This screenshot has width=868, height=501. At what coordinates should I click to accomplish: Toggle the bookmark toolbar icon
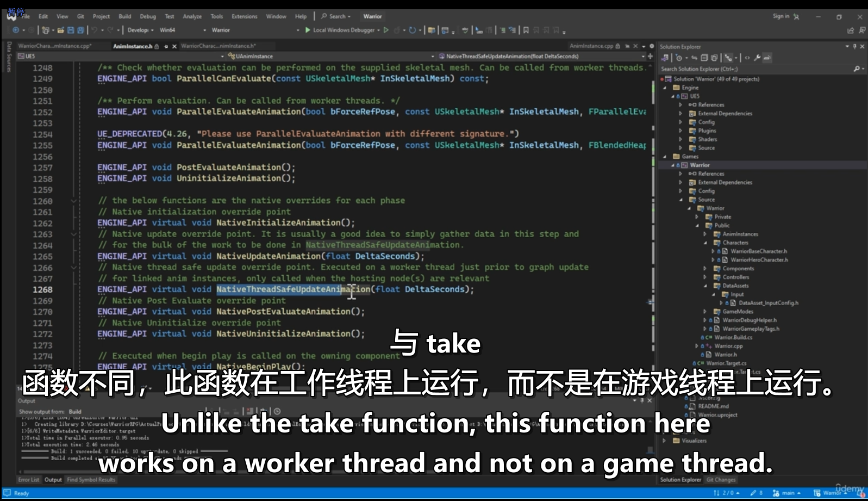pyautogui.click(x=526, y=30)
